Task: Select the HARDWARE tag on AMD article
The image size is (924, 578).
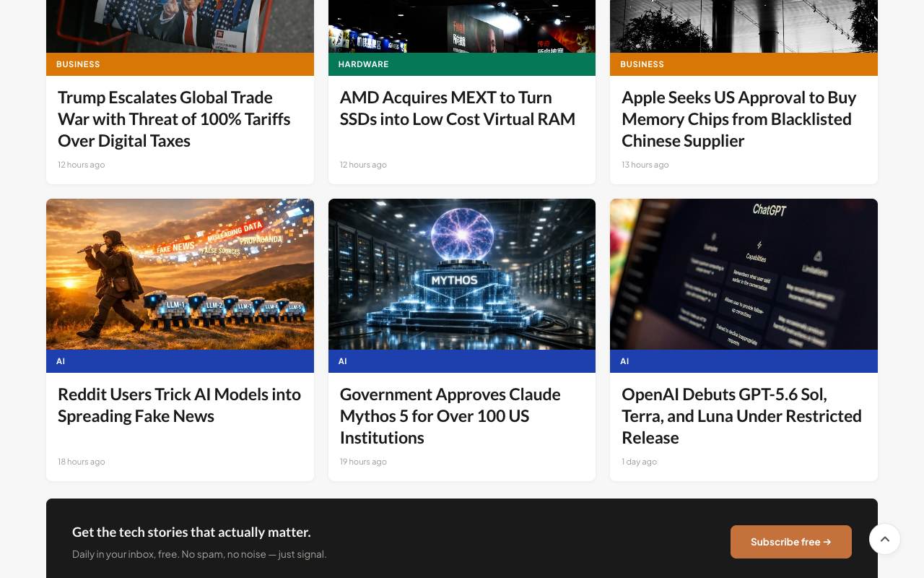Action: point(363,64)
